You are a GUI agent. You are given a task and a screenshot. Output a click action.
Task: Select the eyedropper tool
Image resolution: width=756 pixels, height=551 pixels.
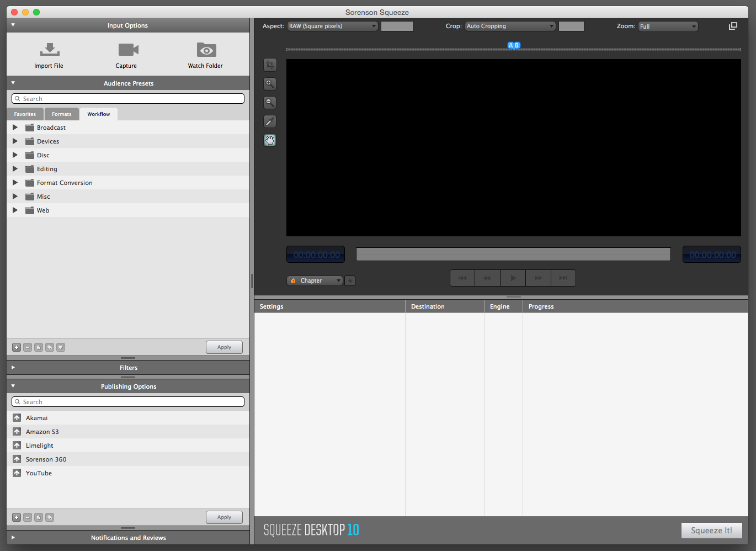270,121
